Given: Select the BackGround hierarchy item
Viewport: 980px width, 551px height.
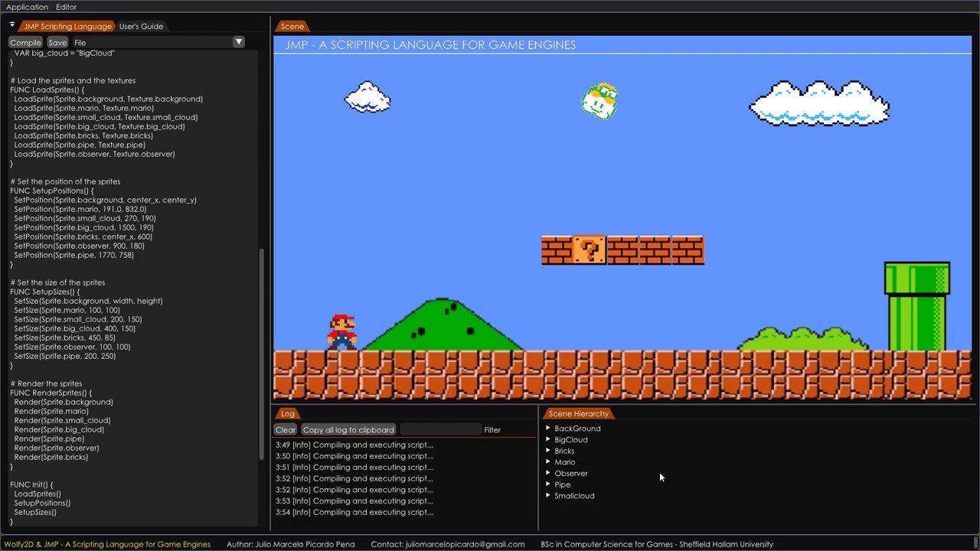Looking at the screenshot, I should (x=577, y=429).
